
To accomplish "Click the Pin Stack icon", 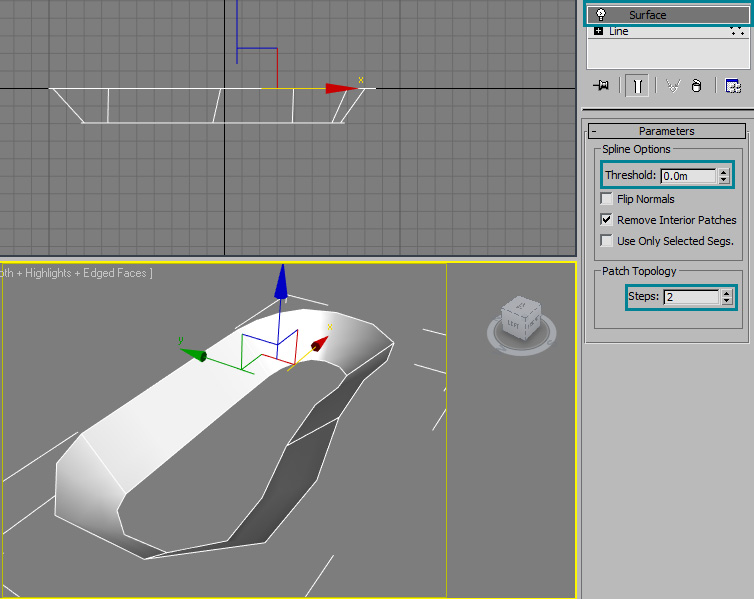I will [x=601, y=86].
